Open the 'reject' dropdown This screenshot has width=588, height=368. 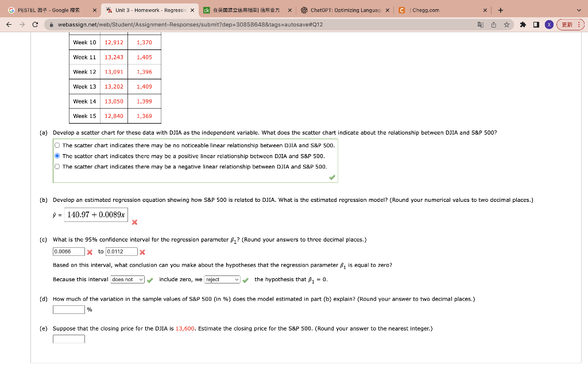pyautogui.click(x=222, y=279)
